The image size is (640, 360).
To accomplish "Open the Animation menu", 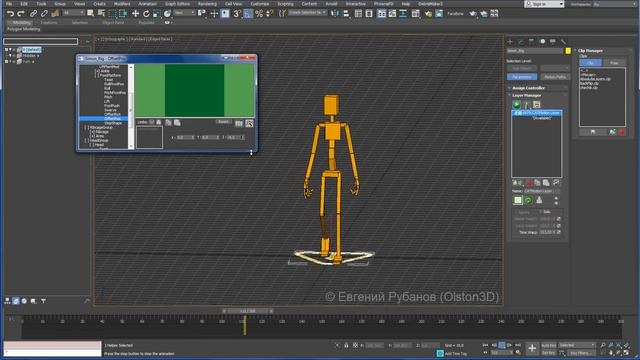I will (x=147, y=4).
